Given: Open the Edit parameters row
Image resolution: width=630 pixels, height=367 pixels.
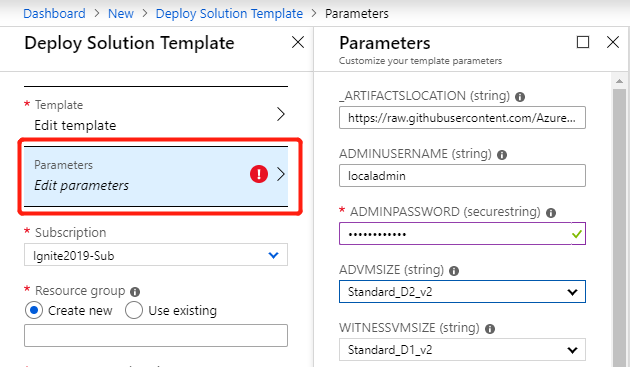Looking at the screenshot, I should [156, 176].
